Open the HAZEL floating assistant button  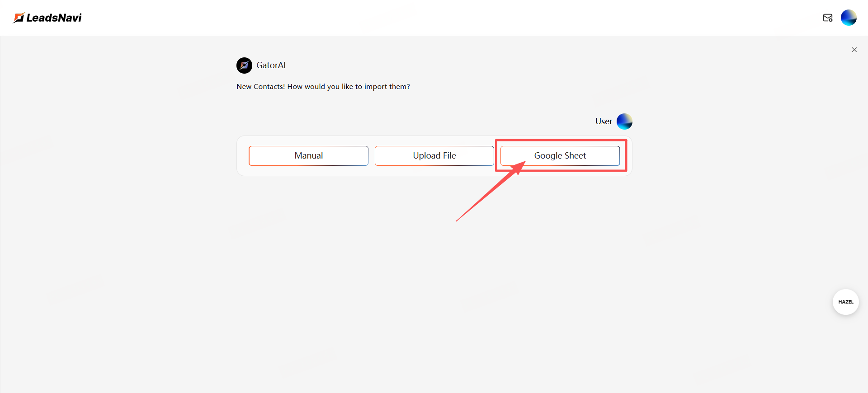[x=845, y=302]
